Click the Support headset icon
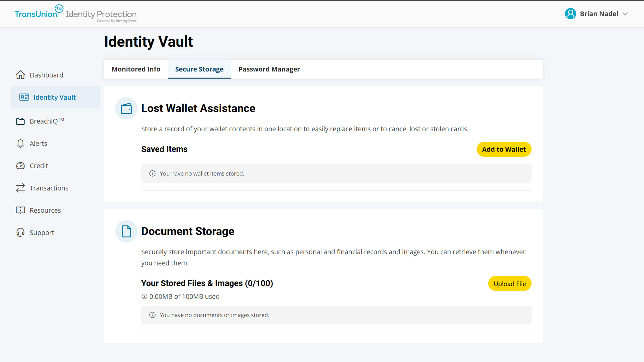Image resolution: width=644 pixels, height=362 pixels. (20, 233)
